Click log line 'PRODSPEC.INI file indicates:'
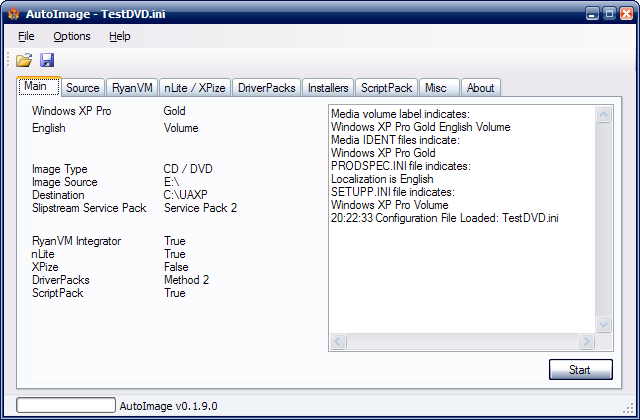This screenshot has width=640, height=420. click(x=401, y=167)
